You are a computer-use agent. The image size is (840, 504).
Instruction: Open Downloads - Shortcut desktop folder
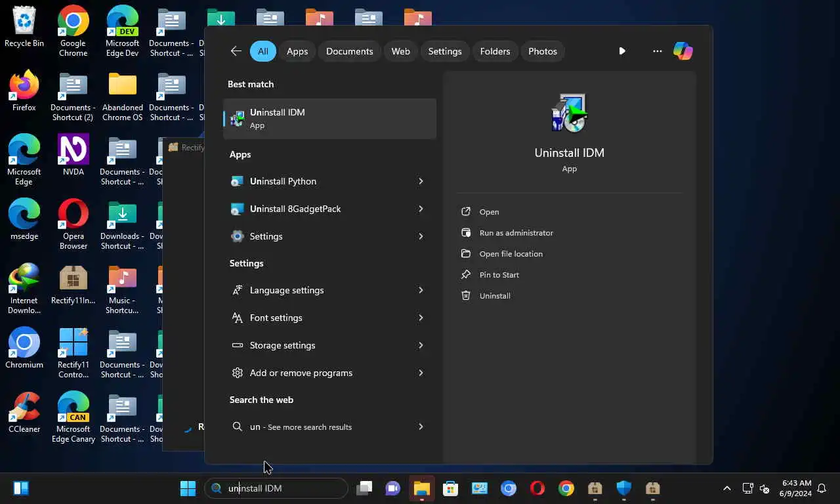pyautogui.click(x=122, y=224)
